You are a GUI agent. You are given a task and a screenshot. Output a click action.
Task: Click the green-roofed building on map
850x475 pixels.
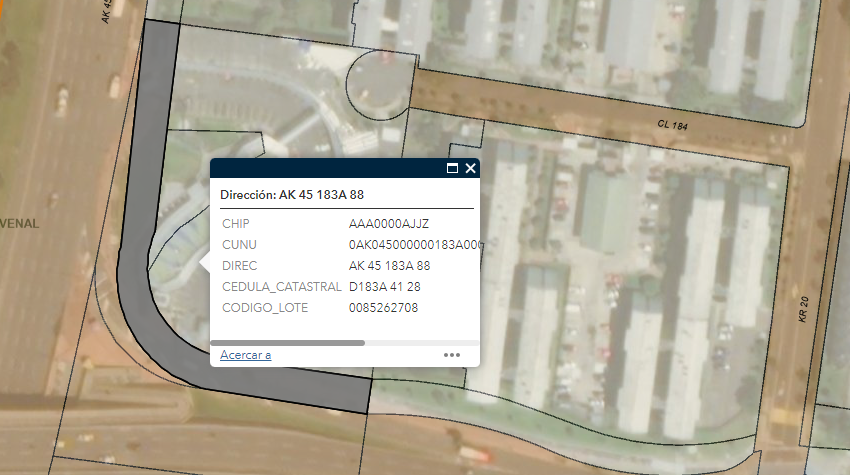pyautogui.click(x=608, y=210)
